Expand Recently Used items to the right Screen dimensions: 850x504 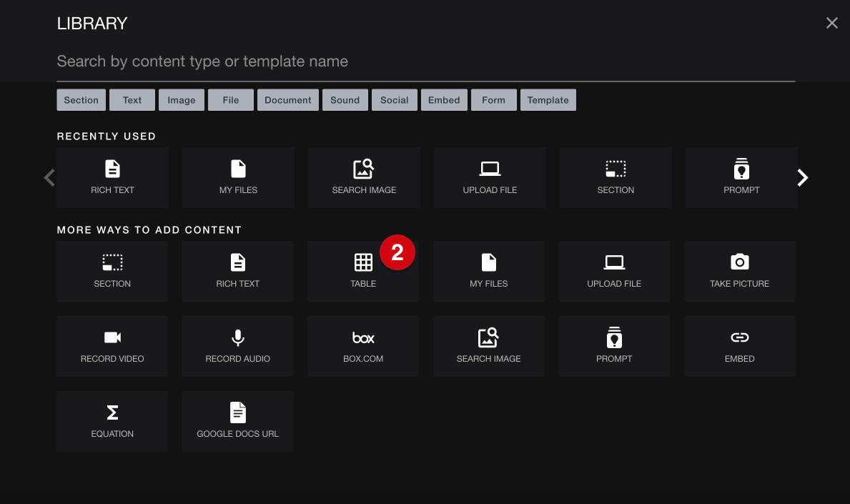coord(802,177)
